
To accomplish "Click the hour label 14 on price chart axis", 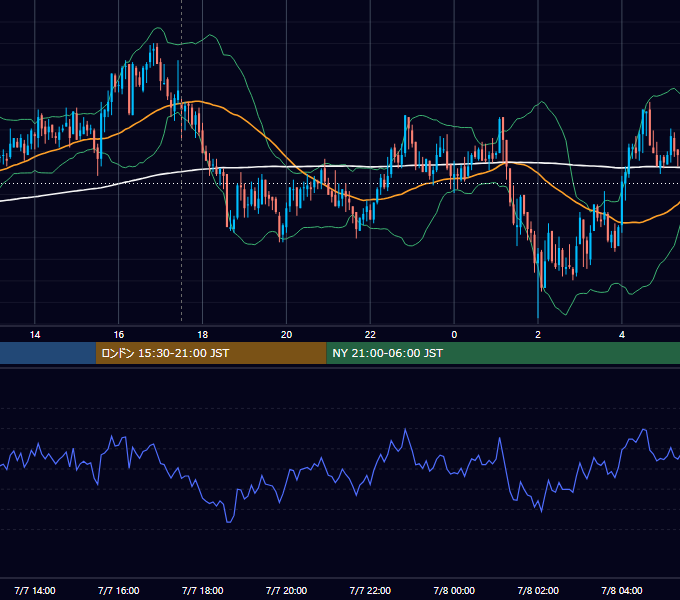I will point(35,335).
